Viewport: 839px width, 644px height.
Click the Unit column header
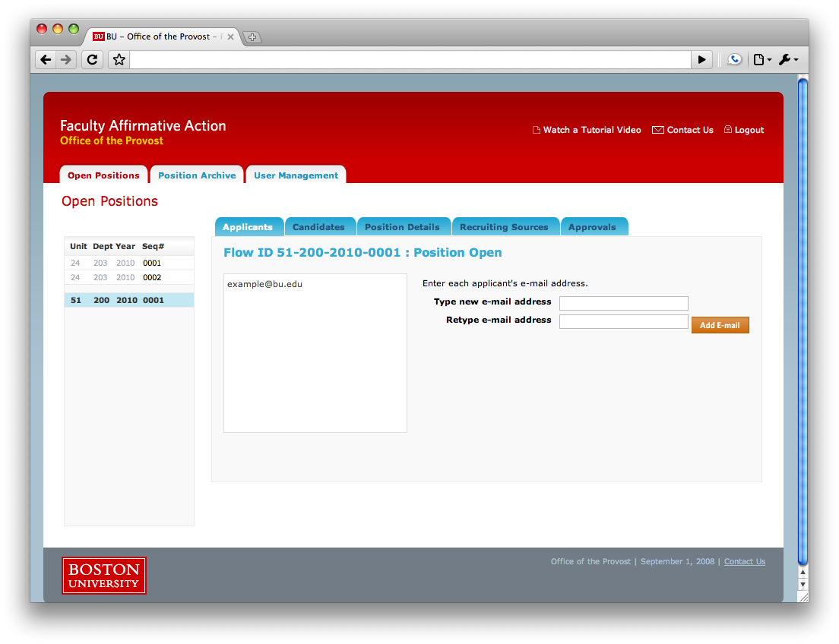tap(78, 246)
